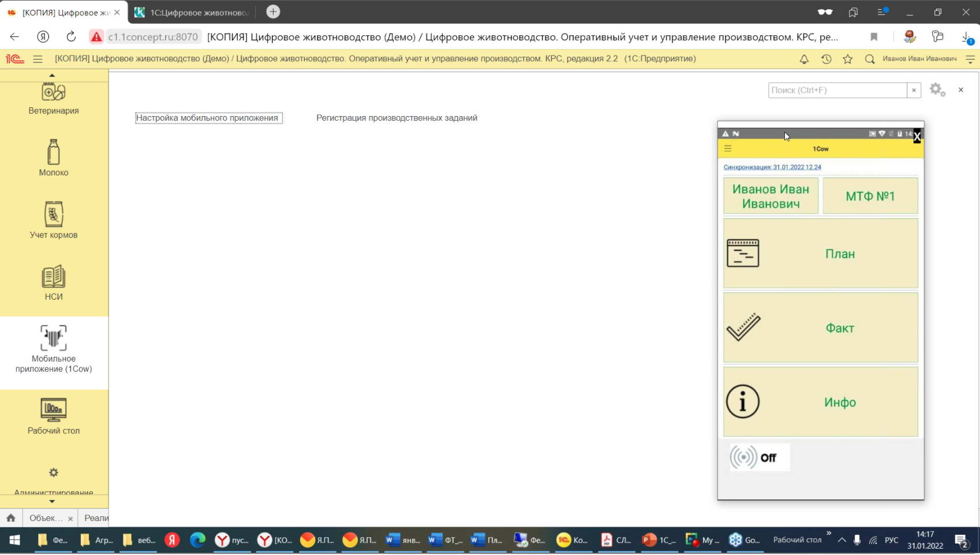Screen dimensions: 980x555
Task: Open a new browser tab
Action: 274,12
